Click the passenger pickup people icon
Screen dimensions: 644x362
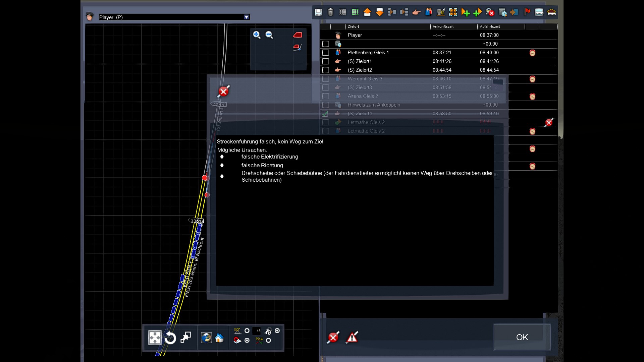point(429,12)
